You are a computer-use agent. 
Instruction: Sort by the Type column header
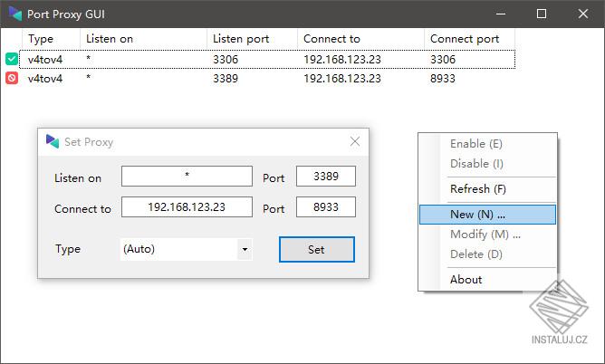point(51,39)
